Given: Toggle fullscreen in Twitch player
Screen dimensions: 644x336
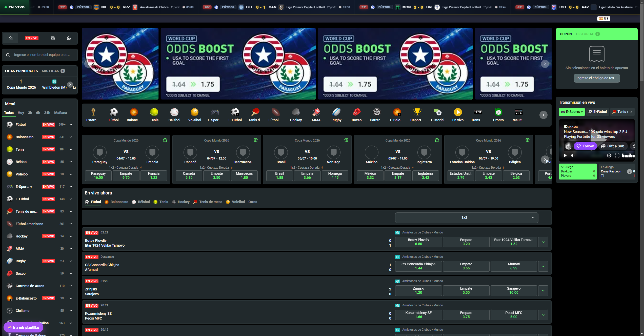Looking at the screenshot, I should coord(617,155).
